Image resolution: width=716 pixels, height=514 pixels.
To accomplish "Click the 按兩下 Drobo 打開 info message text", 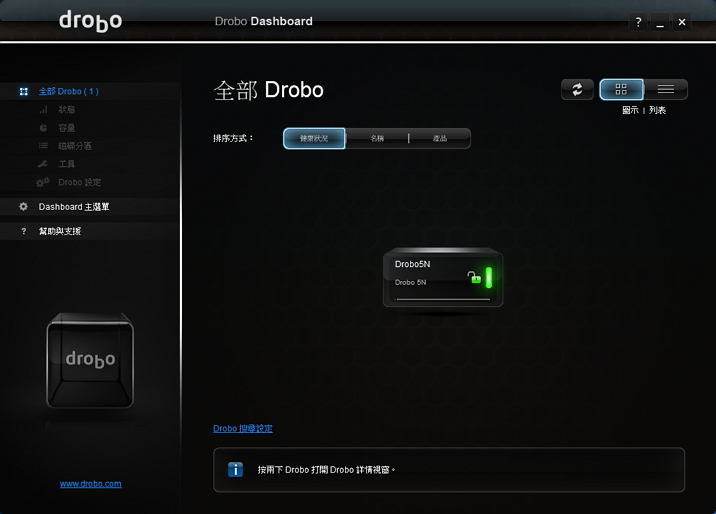I will pos(326,470).
